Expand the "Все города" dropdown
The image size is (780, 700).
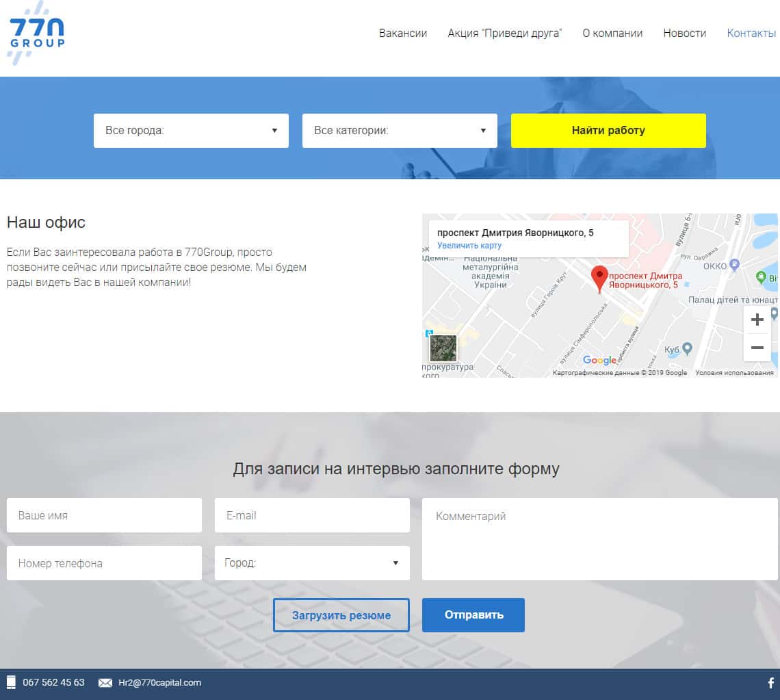(191, 131)
